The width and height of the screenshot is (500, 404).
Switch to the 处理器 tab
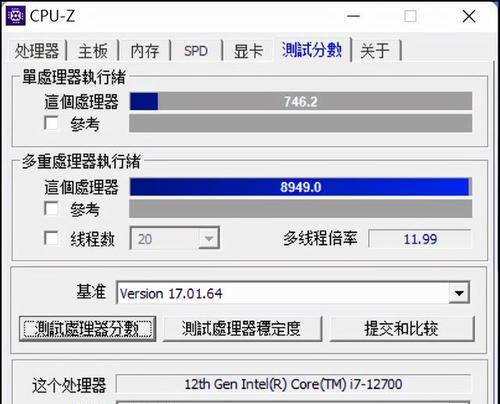point(37,51)
